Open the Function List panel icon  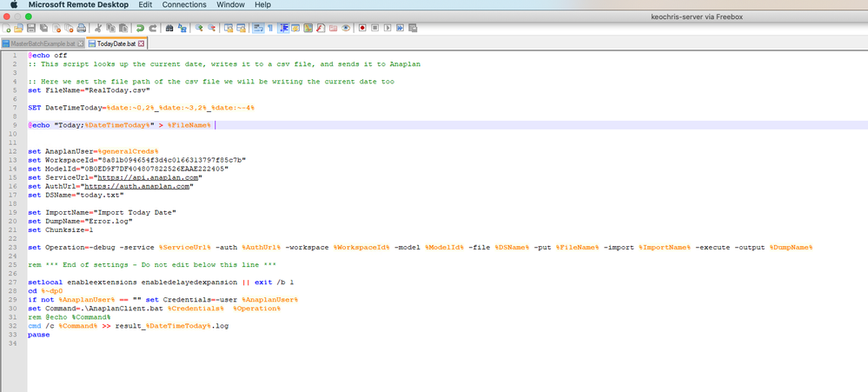[x=321, y=28]
